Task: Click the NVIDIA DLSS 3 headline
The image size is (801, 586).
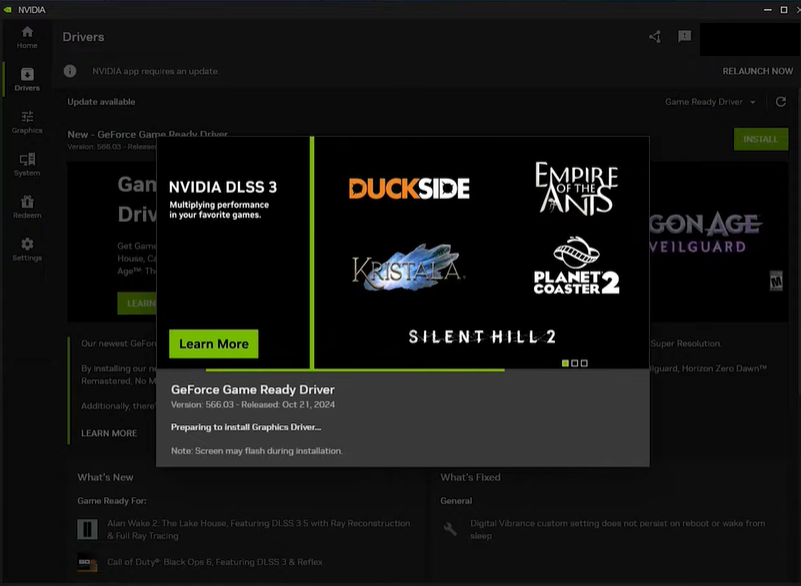Action: pos(223,187)
